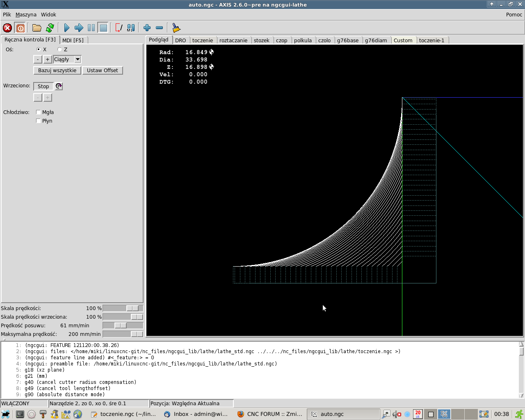Click the hammer tool launcher in taskbar
525x420 pixels.
pyautogui.click(x=43, y=414)
